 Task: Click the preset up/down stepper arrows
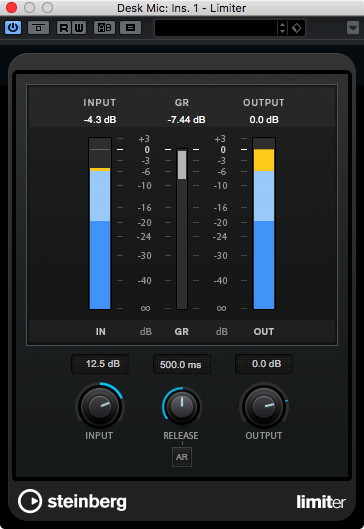point(282,28)
